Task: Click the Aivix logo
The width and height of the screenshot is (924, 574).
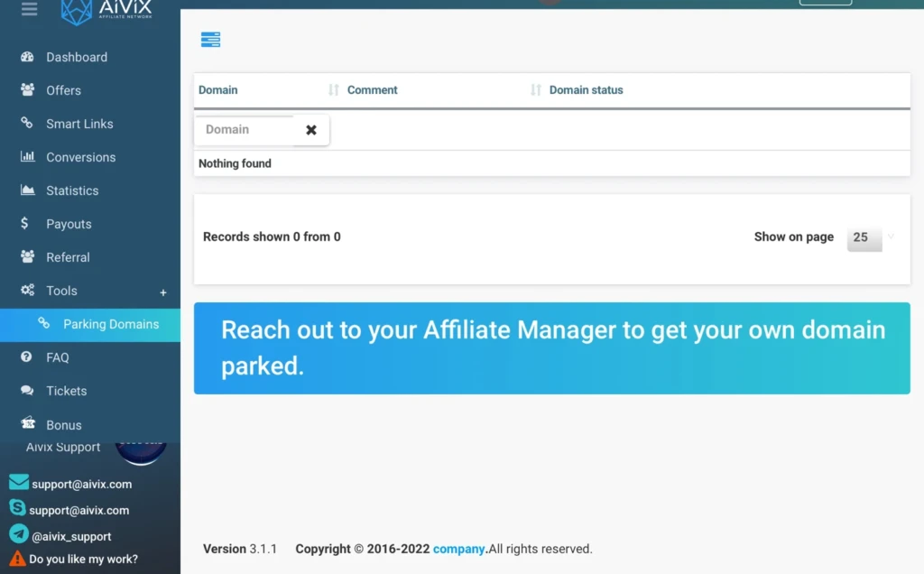Action: pyautogui.click(x=106, y=11)
